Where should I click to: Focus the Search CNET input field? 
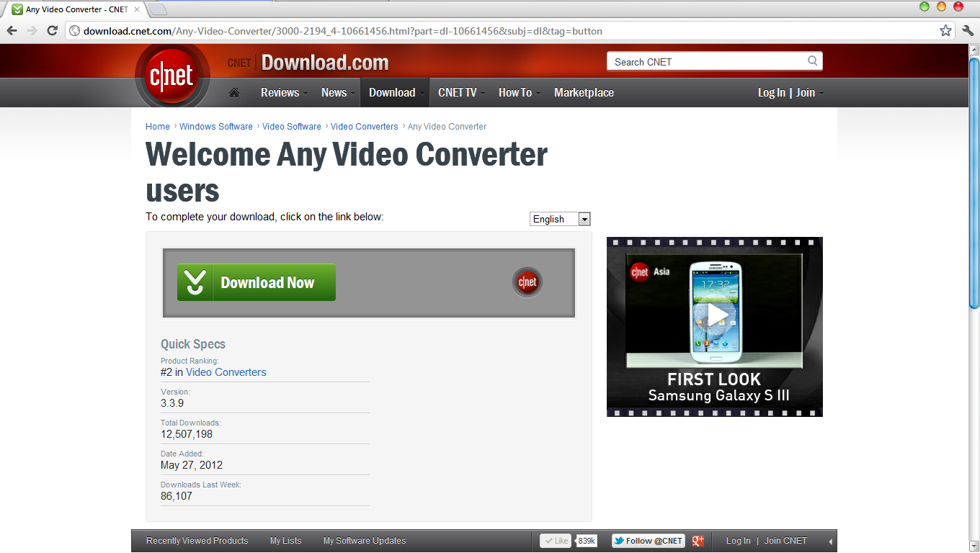click(708, 61)
